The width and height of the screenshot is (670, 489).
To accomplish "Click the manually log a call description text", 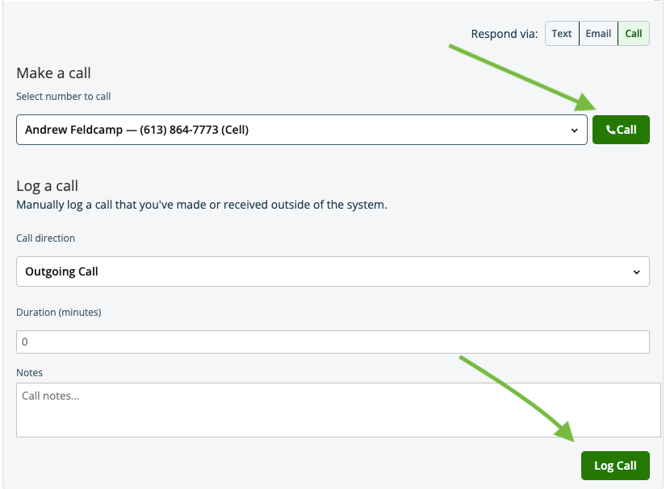I will point(202,205).
